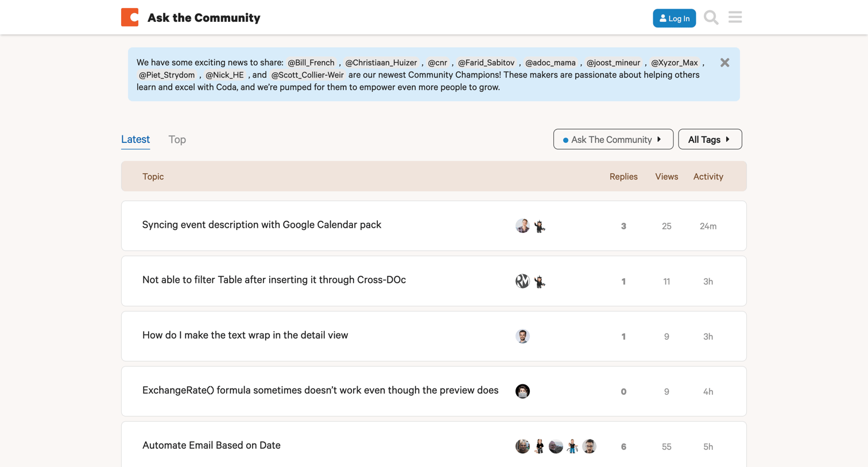Click second avatar on Syncing event description topic
This screenshot has width=868, height=467.
coord(539,226)
